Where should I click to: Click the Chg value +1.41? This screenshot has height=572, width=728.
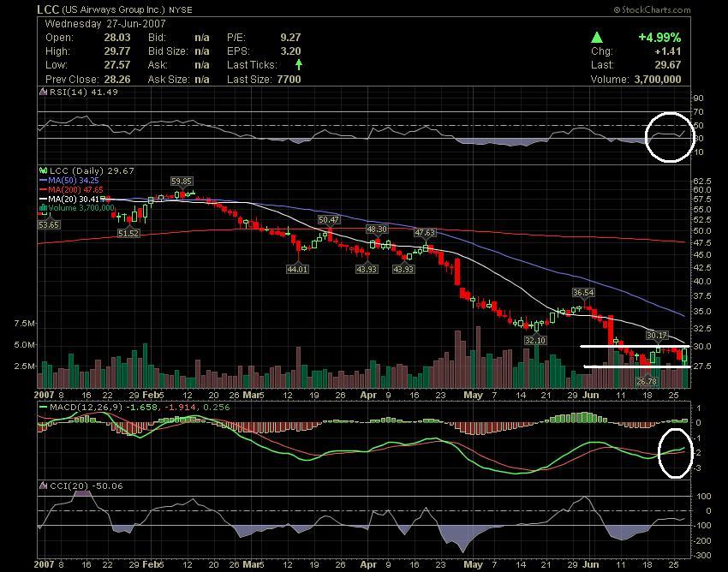[x=668, y=51]
